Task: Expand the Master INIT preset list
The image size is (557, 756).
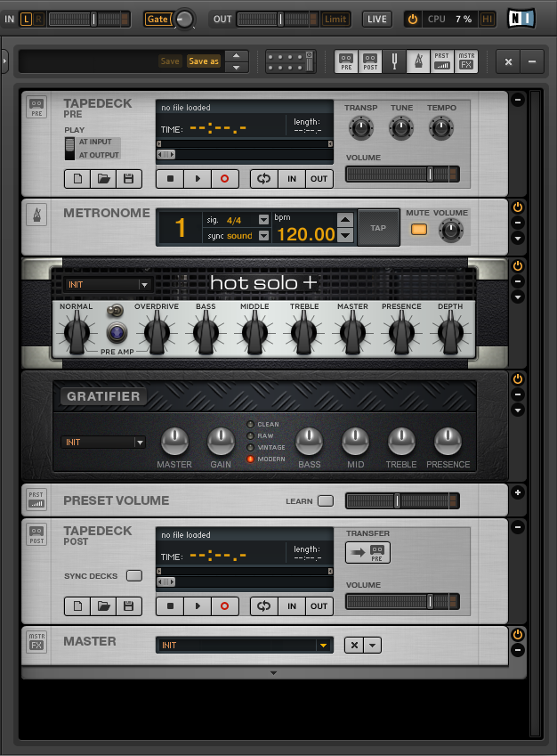Action: 324,646
